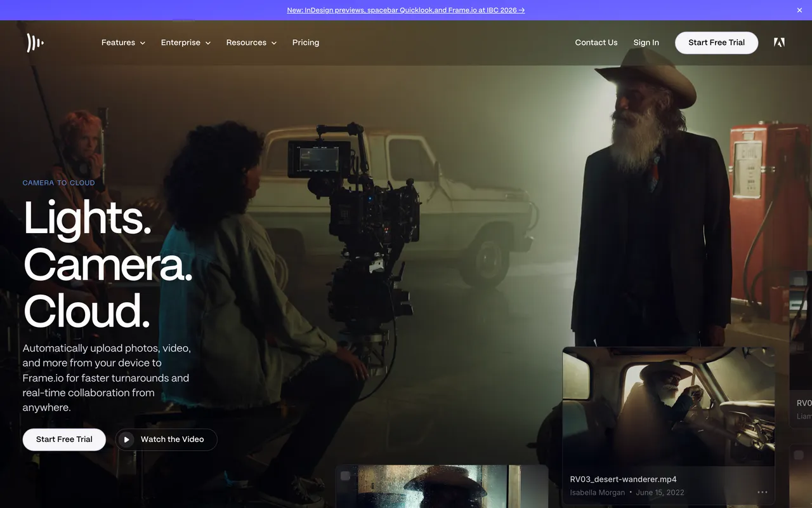Play the video via Watch the Video
This screenshot has height=508, width=812.
pos(166,439)
